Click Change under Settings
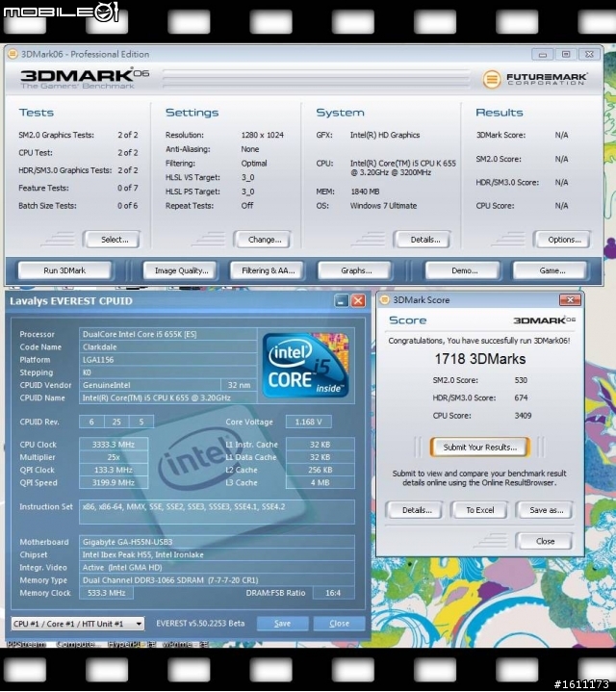Image resolution: width=616 pixels, height=692 pixels. pos(264,240)
